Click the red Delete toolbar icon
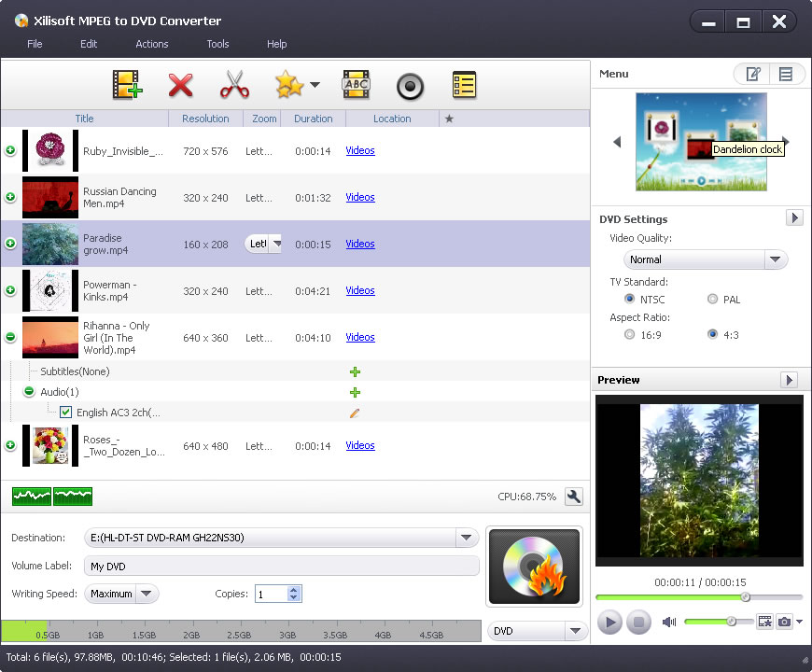 click(x=180, y=84)
